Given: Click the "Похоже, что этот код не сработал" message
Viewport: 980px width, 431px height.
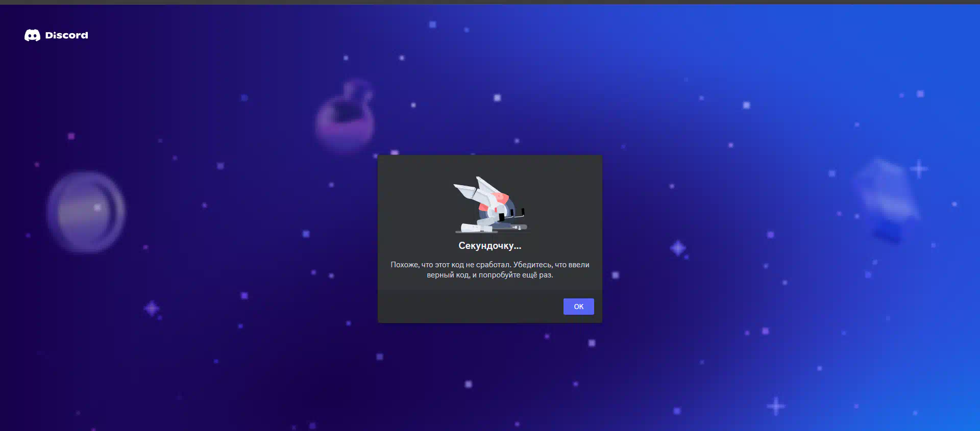Looking at the screenshot, I should click(x=490, y=270).
